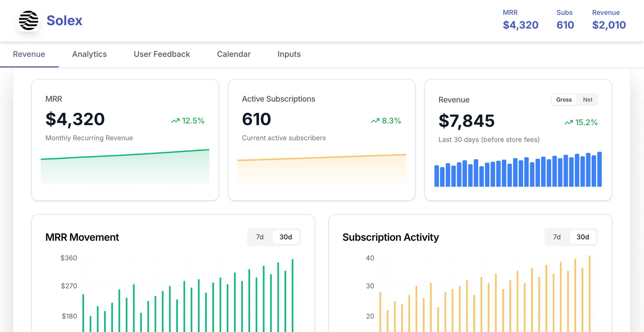The image size is (644, 332).
Task: Enable Gross revenue display
Action: coord(564,100)
